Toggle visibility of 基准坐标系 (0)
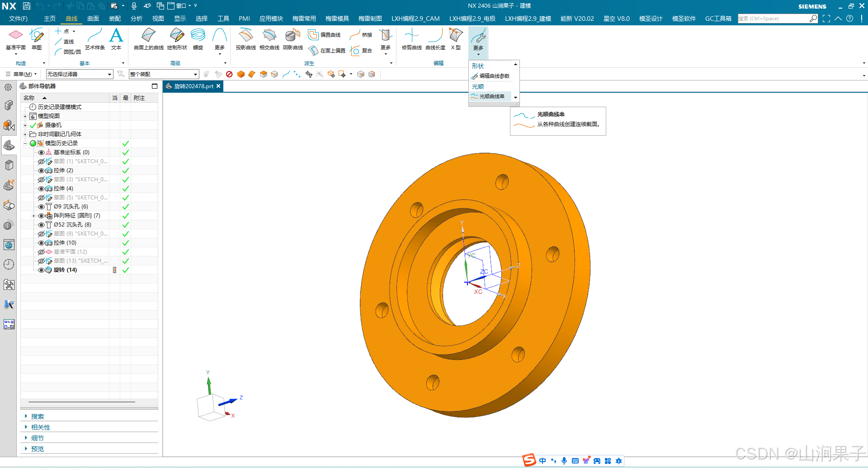This screenshot has height=468, width=868. point(41,152)
